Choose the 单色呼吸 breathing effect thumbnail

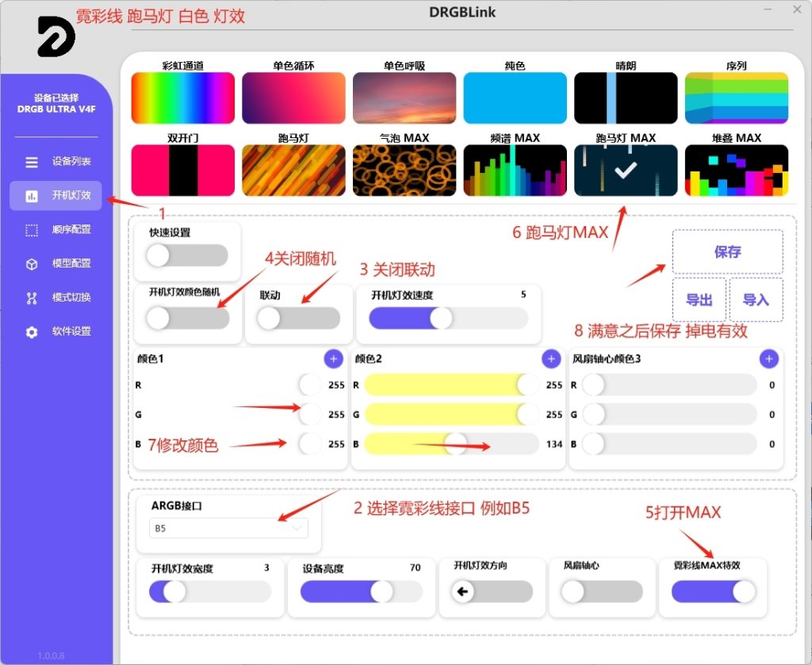(404, 98)
